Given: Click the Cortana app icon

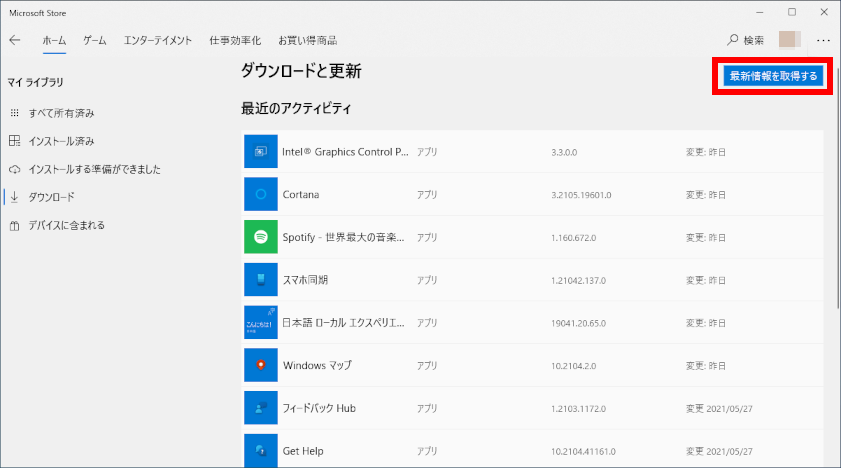Looking at the screenshot, I should (261, 194).
